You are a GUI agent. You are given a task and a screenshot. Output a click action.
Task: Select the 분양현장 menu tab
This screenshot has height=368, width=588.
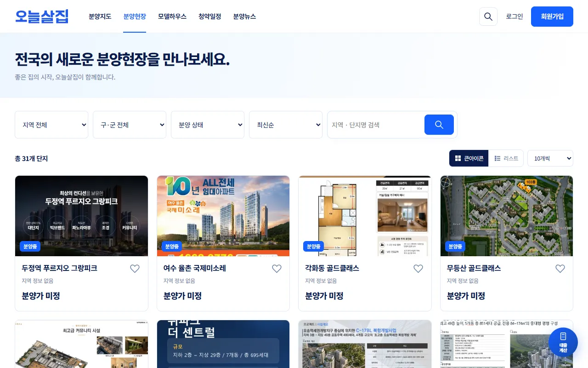[135, 17]
